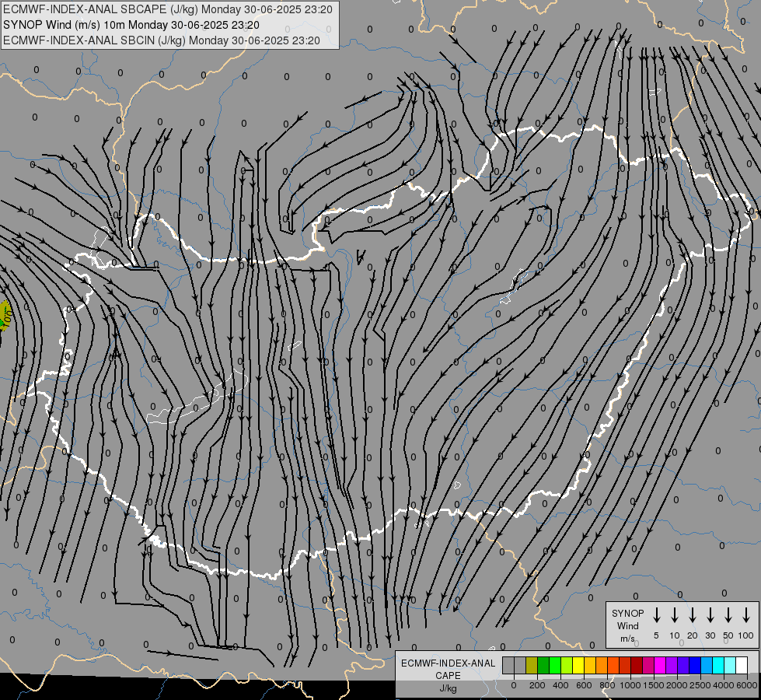761x700 pixels.
Task: Select the white CAPE legend swatch
Action: point(742,665)
